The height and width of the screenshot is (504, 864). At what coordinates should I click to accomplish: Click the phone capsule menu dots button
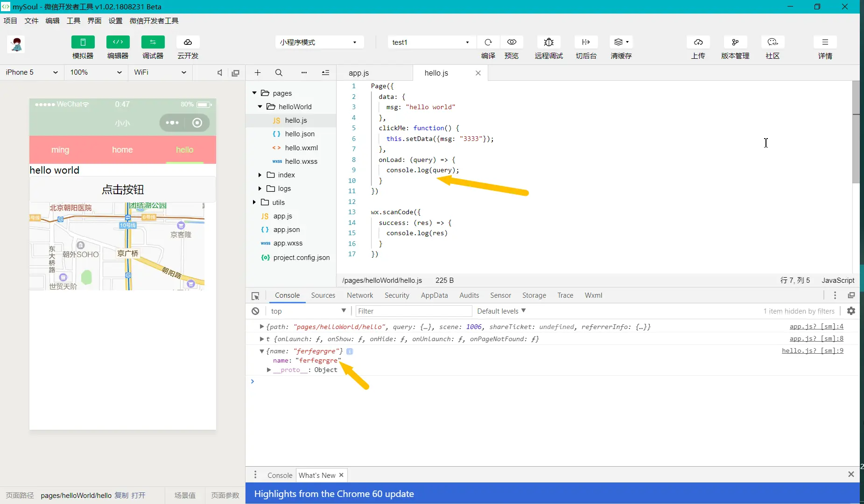coord(172,123)
